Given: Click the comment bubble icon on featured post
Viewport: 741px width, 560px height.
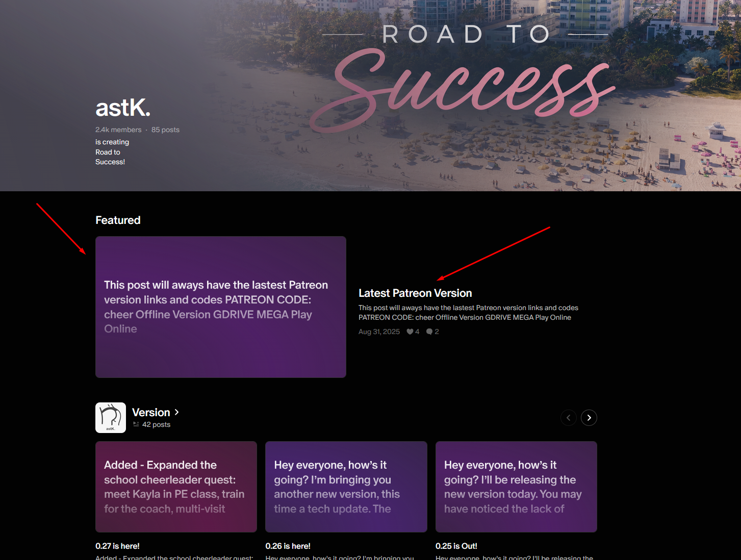Looking at the screenshot, I should (429, 332).
